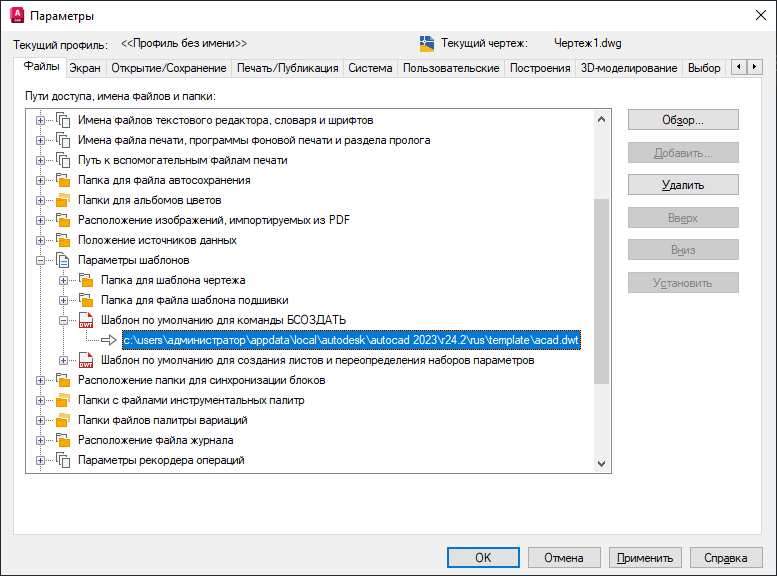Click the tree list scrollbar down arrow
Viewport: 777px width, 576px height.
coord(602,464)
